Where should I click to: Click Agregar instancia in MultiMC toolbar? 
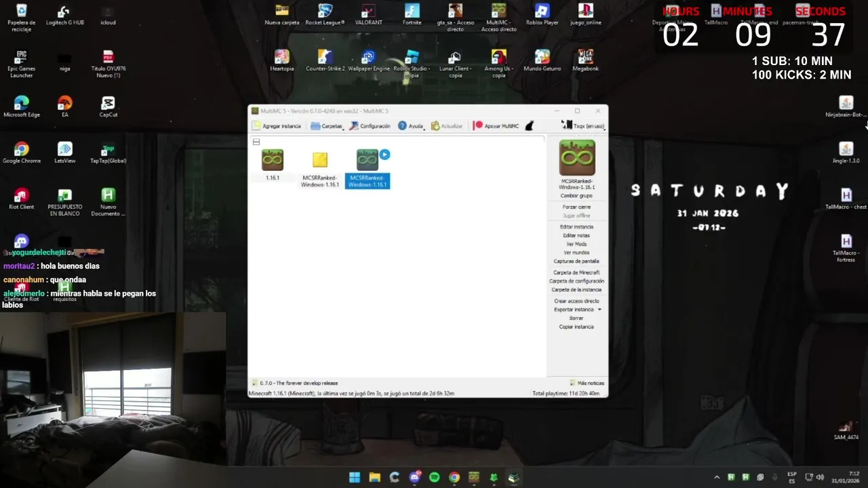pos(276,126)
